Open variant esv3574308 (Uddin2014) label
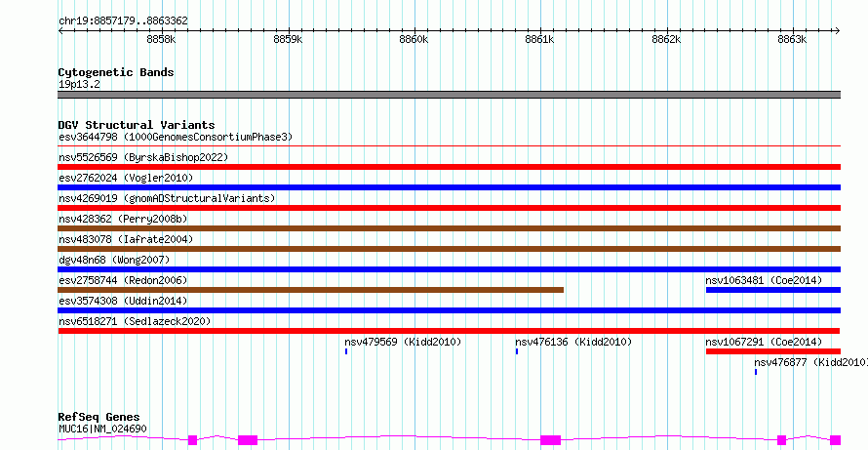 point(123,301)
